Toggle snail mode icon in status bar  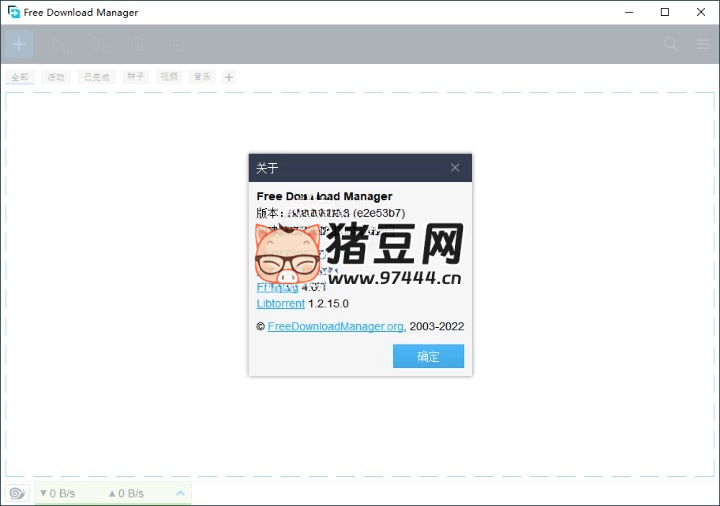[x=17, y=493]
